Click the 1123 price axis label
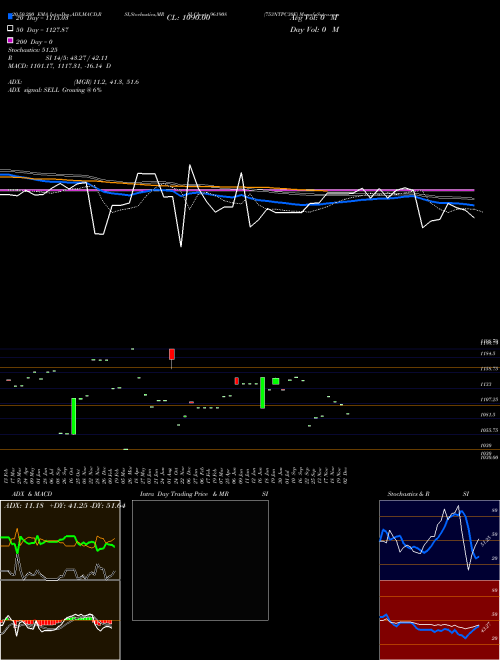 486,384
